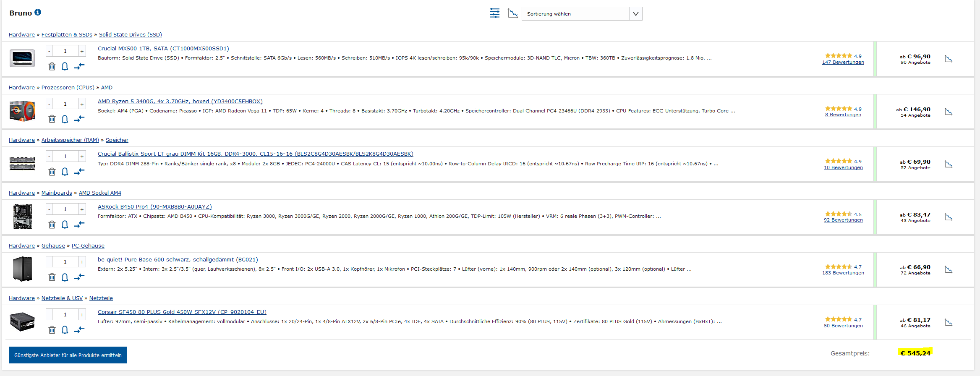Increase quantity of ASRock B450 Pro4
The width and height of the screenshot is (980, 376).
point(82,209)
